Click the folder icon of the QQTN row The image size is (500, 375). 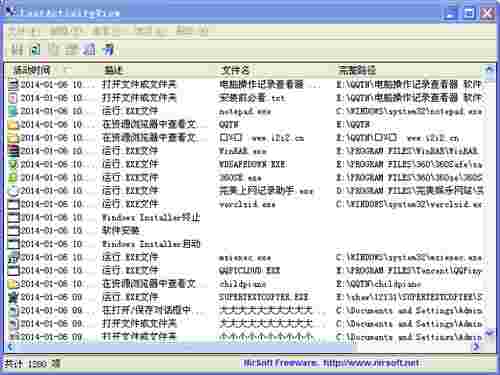[x=13, y=124]
